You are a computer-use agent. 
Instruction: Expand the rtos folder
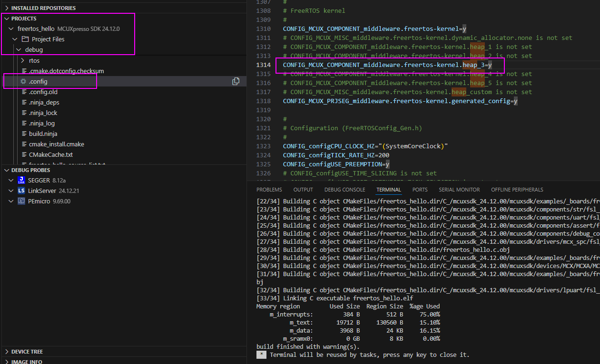point(22,60)
